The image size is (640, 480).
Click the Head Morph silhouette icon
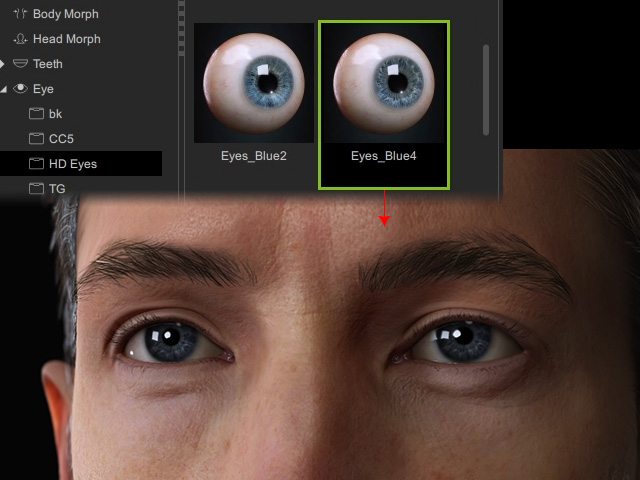tap(20, 39)
